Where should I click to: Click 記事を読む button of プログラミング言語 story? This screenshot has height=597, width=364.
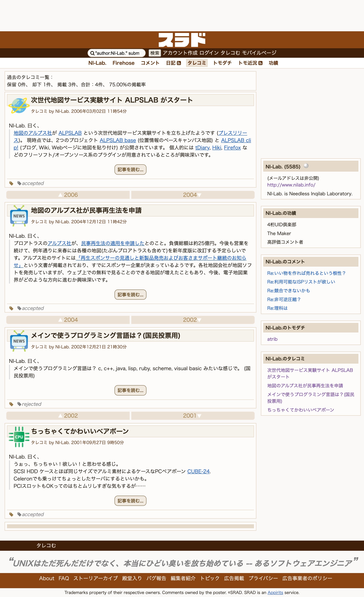[130, 390]
